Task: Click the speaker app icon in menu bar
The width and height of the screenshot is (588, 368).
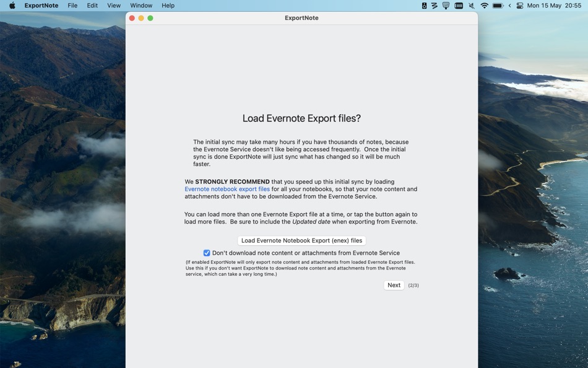Action: pos(424,6)
